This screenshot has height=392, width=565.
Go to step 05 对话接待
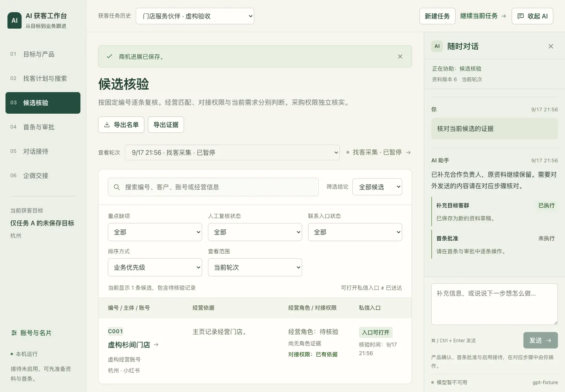(43, 151)
